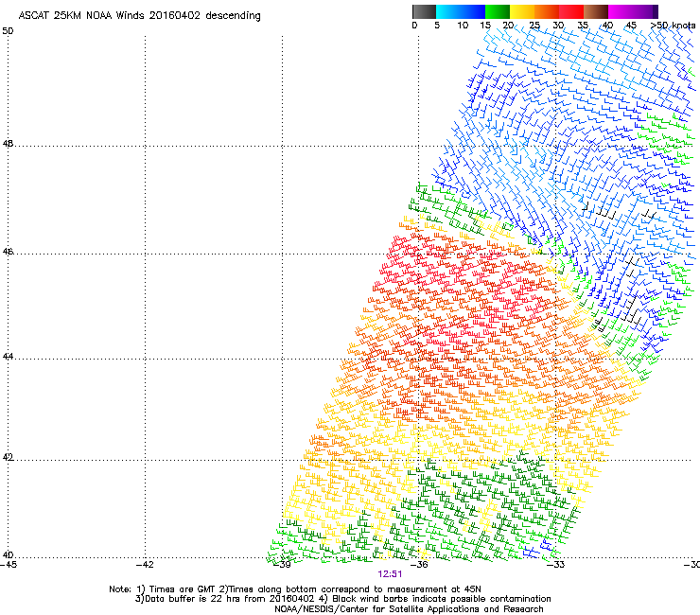
Task: Click the yellow 20-25 knots legend segment
Action: [x=522, y=11]
